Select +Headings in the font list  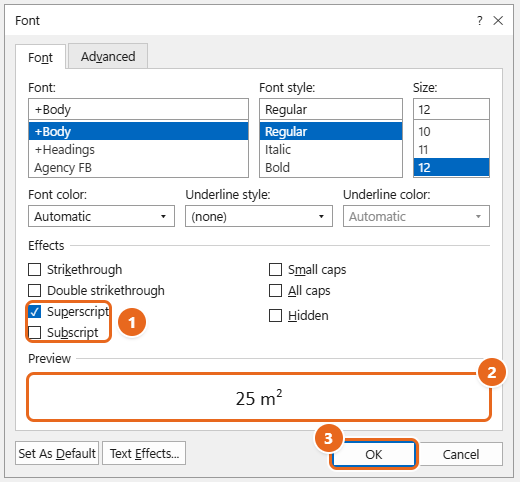(138, 149)
